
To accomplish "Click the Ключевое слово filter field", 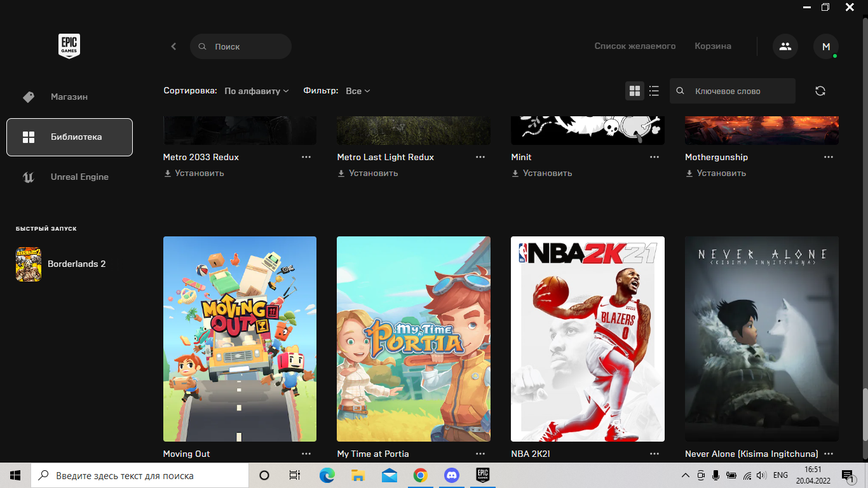I will point(733,91).
